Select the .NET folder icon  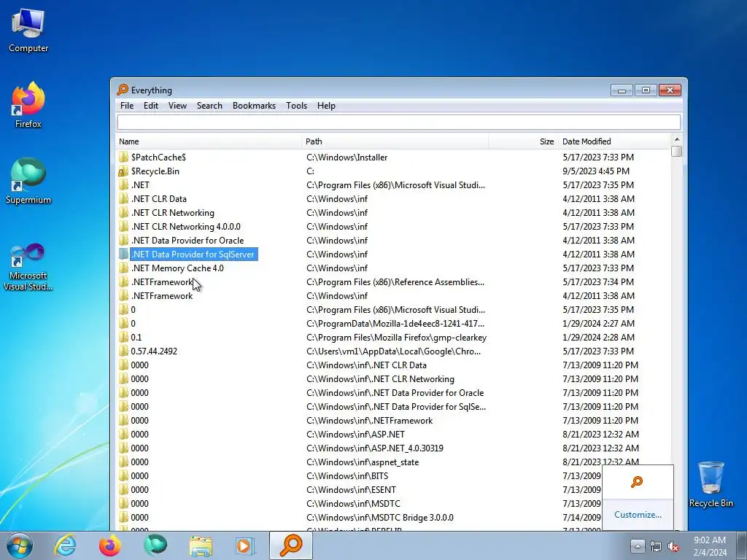[x=123, y=184]
